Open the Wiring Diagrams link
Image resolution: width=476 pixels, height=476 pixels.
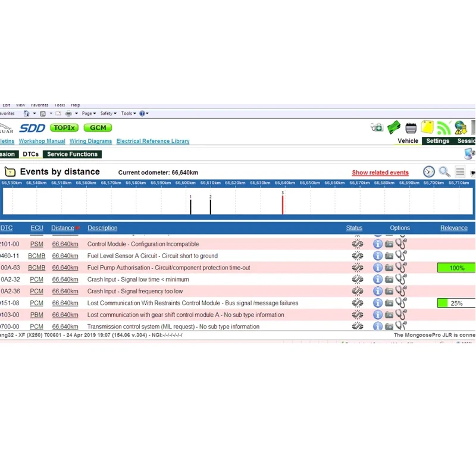(90, 141)
